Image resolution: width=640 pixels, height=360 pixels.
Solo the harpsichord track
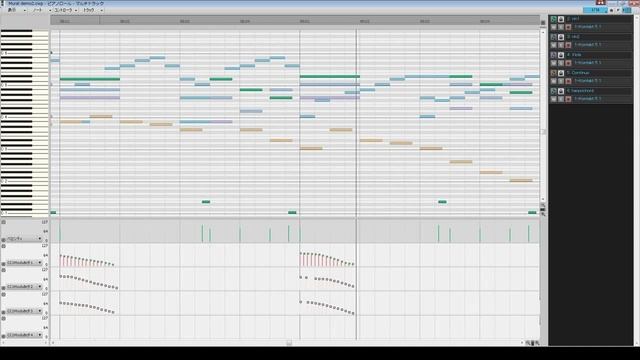click(x=561, y=99)
